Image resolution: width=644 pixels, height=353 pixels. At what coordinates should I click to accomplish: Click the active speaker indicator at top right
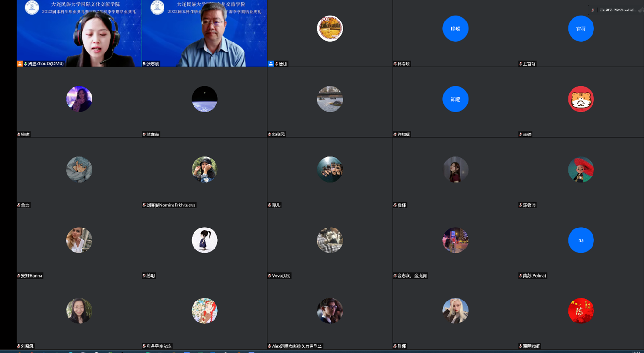click(x=615, y=10)
